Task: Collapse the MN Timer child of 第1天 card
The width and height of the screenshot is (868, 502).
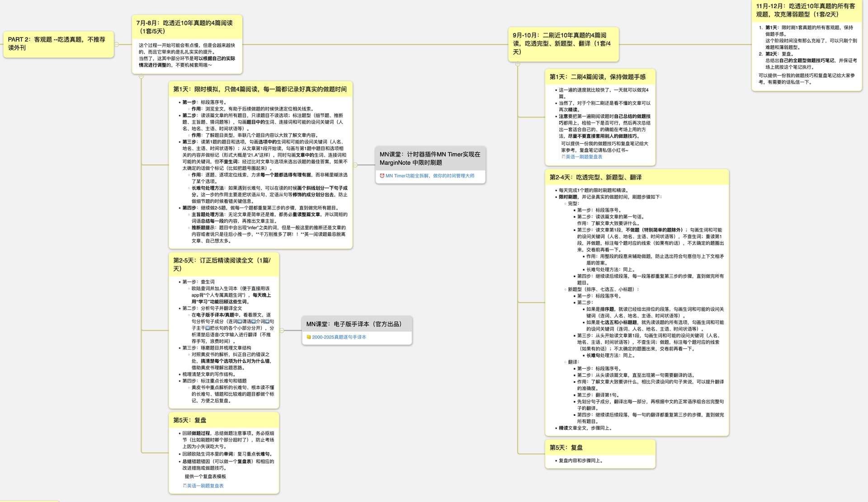Action: point(355,165)
